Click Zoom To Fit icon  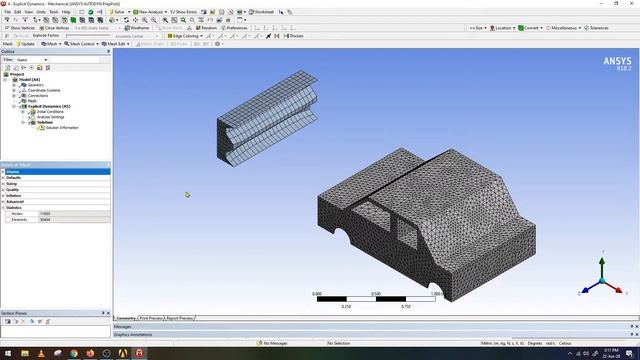click(x=174, y=20)
